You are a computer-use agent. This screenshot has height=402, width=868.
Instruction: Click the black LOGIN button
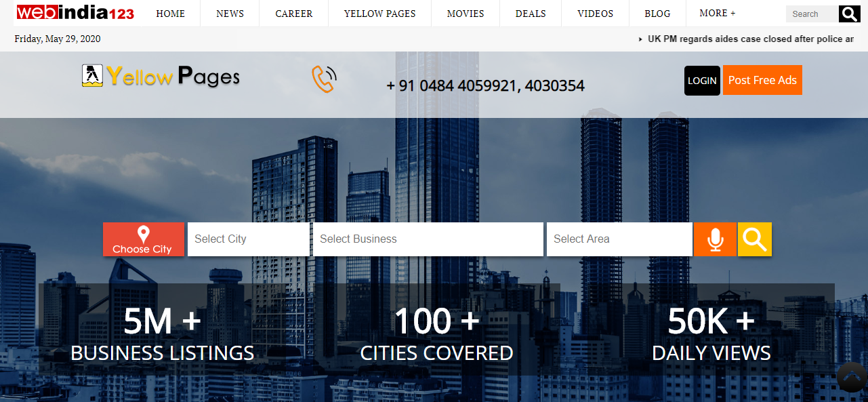pyautogui.click(x=702, y=80)
